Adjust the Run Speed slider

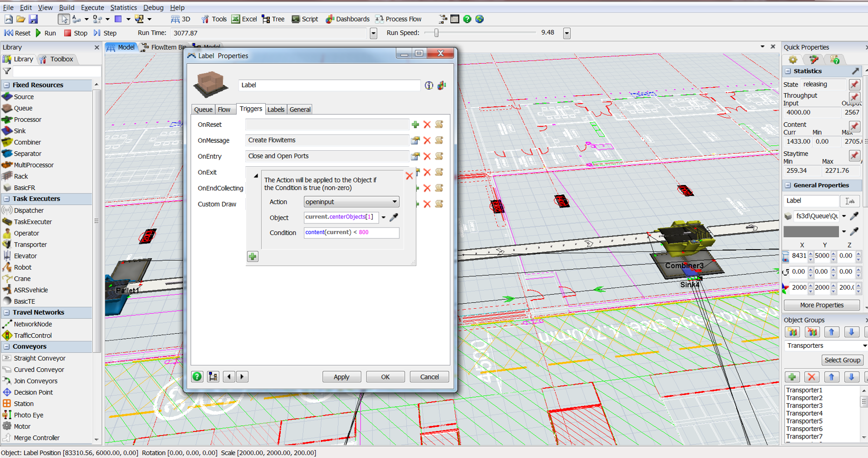coord(436,33)
